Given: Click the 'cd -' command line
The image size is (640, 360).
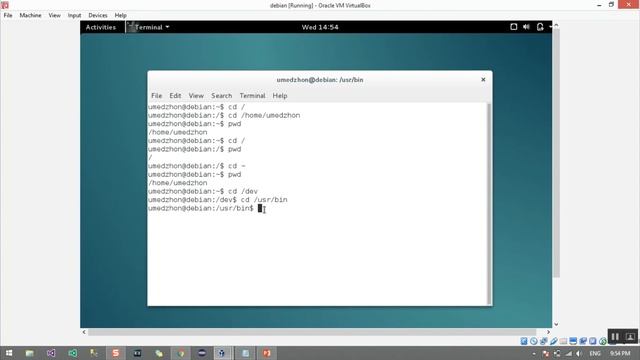Looking at the screenshot, I should coord(237,166).
